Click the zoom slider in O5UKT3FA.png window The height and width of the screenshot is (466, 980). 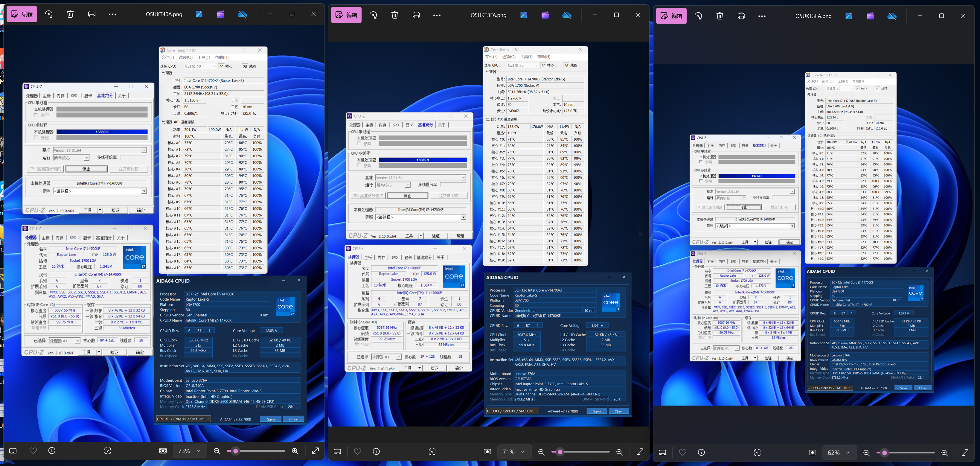[580, 452]
